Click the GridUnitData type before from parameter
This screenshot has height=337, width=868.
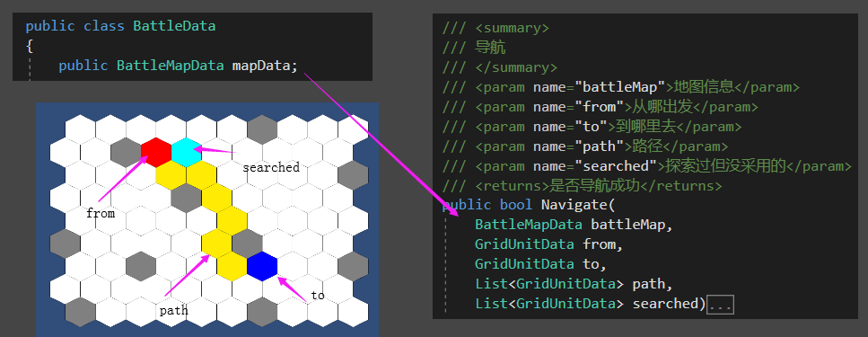(524, 244)
